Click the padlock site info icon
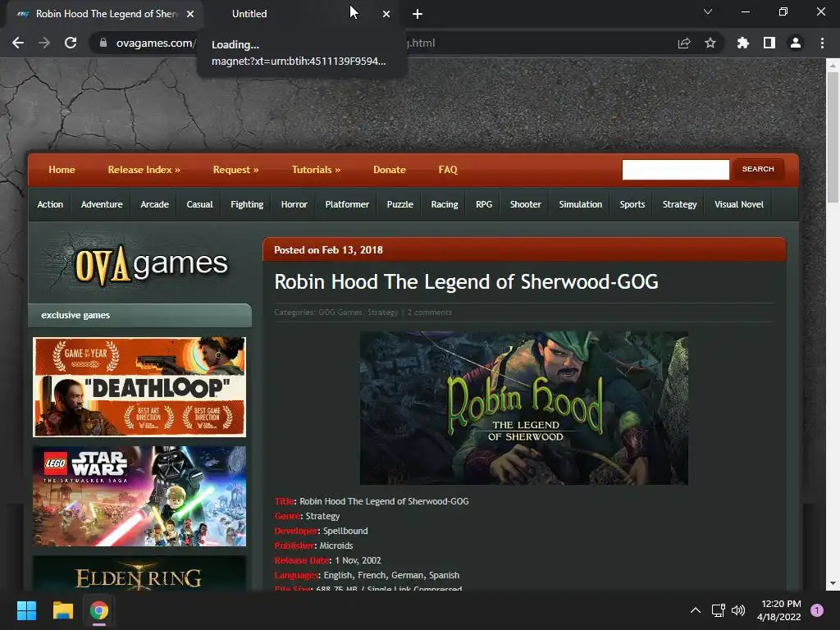The image size is (840, 630). click(x=103, y=43)
